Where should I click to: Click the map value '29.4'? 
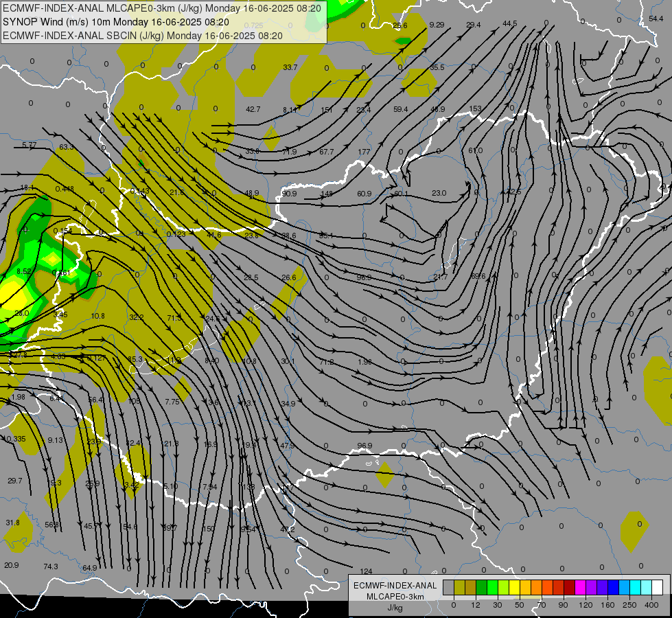click(x=473, y=25)
